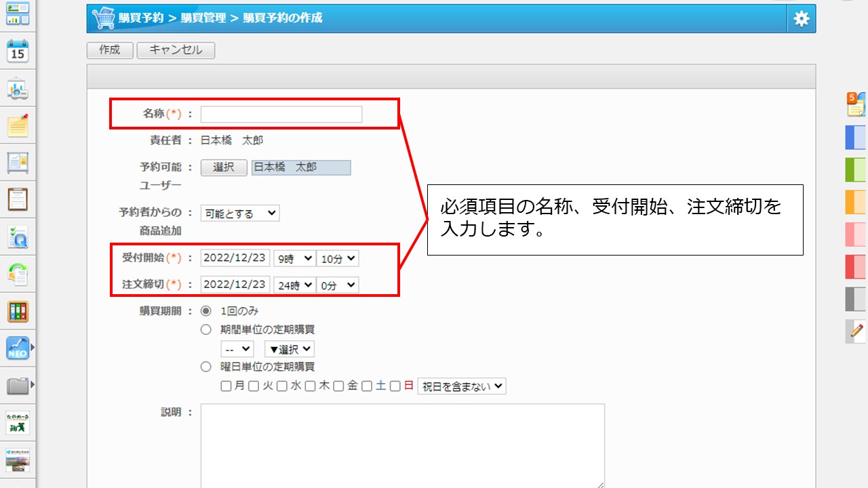The width and height of the screenshot is (868, 488).
Task: Select 日本橋 太郎 in the 予約可能ユーザー list
Action: coord(301,167)
